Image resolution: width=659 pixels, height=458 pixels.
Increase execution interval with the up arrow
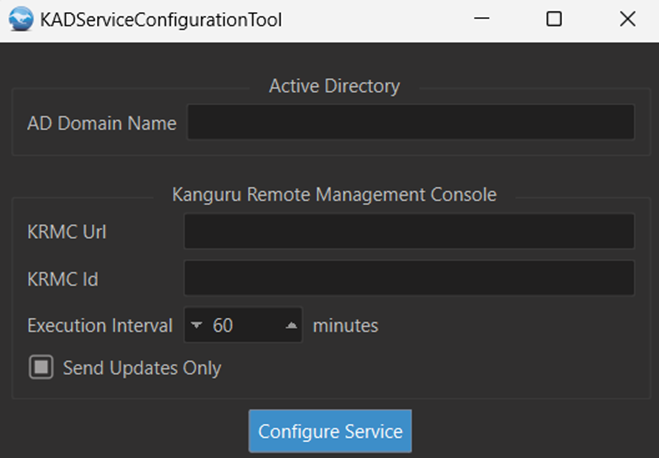(x=291, y=325)
